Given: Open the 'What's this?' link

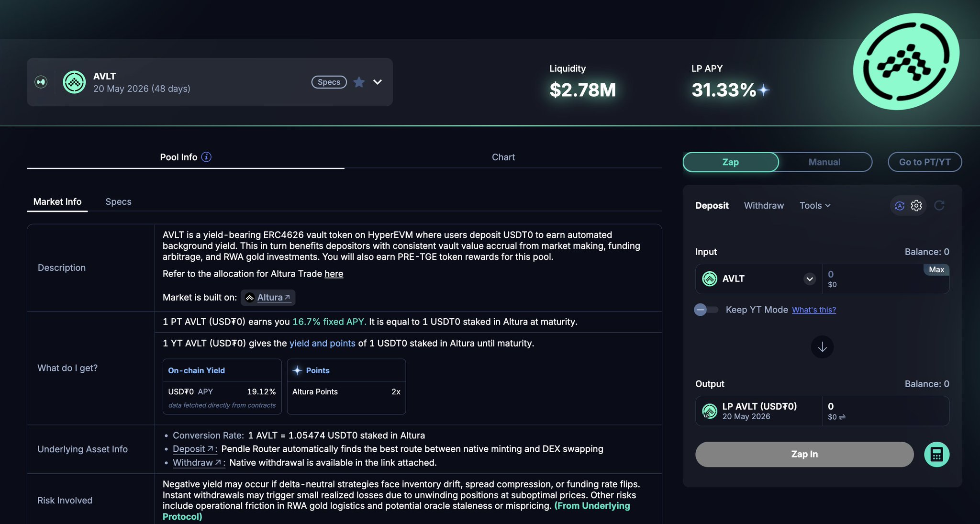Looking at the screenshot, I should 813,310.
